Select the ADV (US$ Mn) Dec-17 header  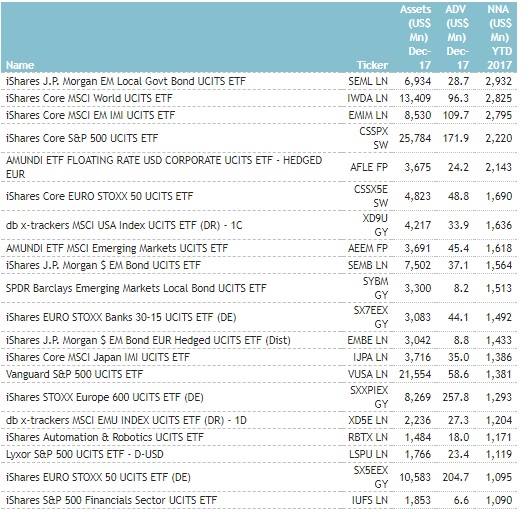coord(457,37)
